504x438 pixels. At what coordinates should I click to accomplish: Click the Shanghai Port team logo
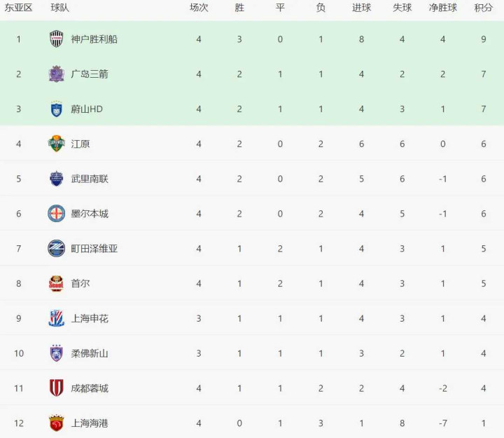coord(57,423)
